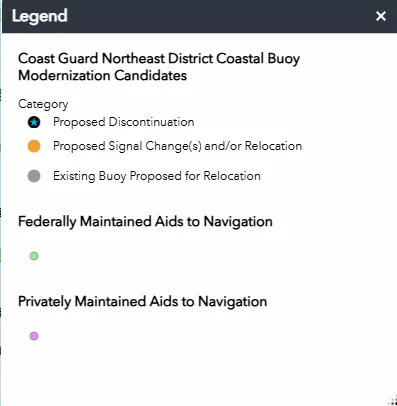This screenshot has width=397, height=406.
Task: Click the Proposed Discontinuation star icon
Action: pos(34,122)
